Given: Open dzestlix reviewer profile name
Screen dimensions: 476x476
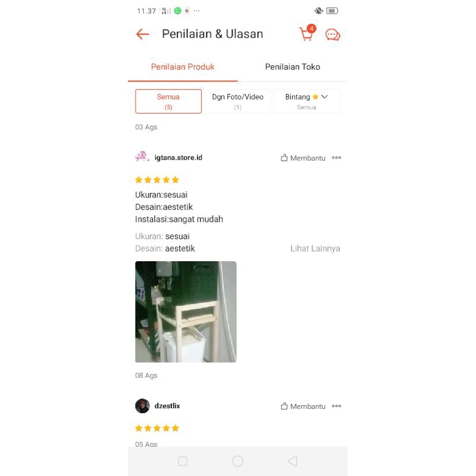Looking at the screenshot, I should 167,406.
